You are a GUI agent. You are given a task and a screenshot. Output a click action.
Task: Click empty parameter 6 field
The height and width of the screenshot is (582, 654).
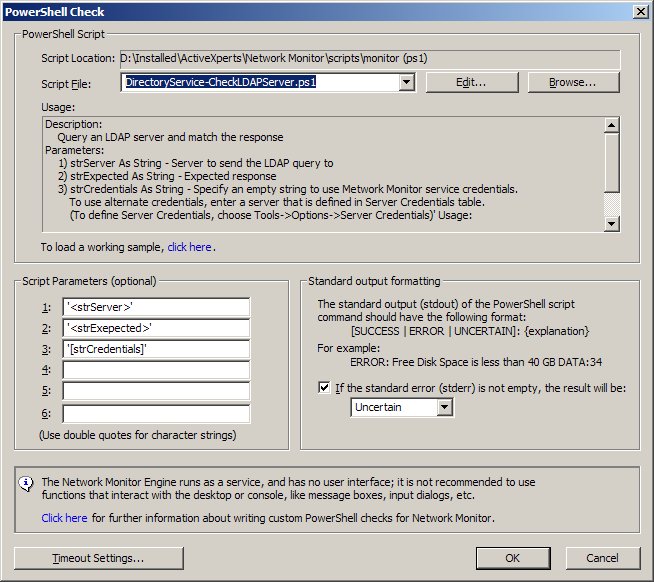(x=156, y=413)
